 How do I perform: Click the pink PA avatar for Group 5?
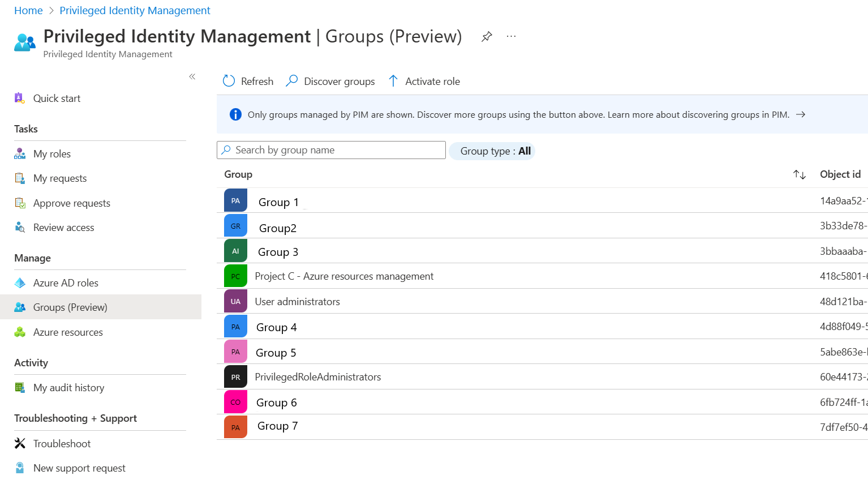point(235,352)
